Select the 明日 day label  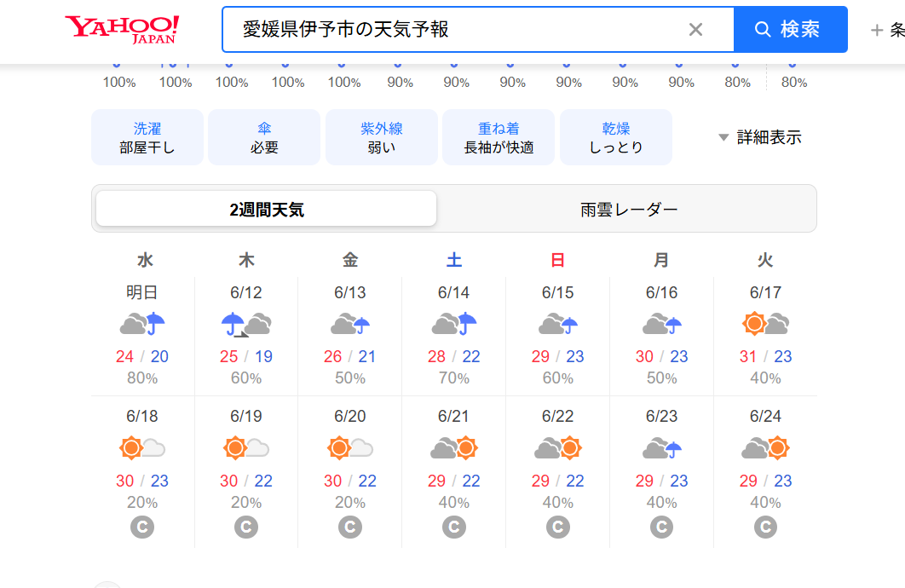click(142, 292)
